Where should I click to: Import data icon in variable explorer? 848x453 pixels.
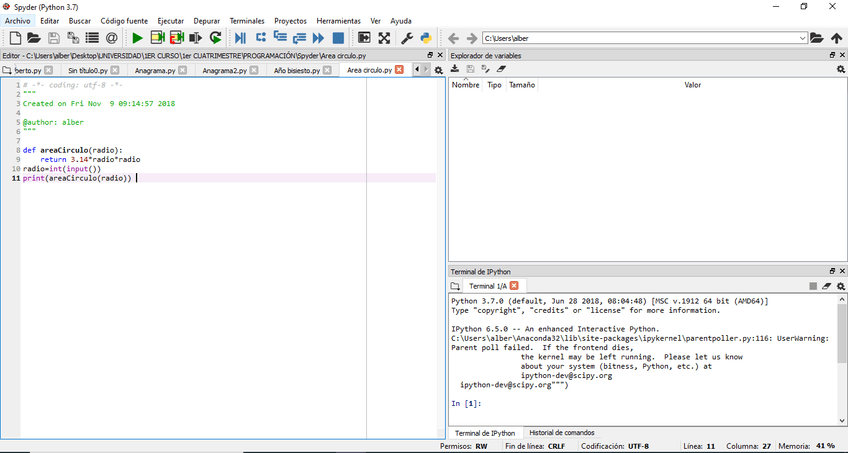tap(455, 69)
